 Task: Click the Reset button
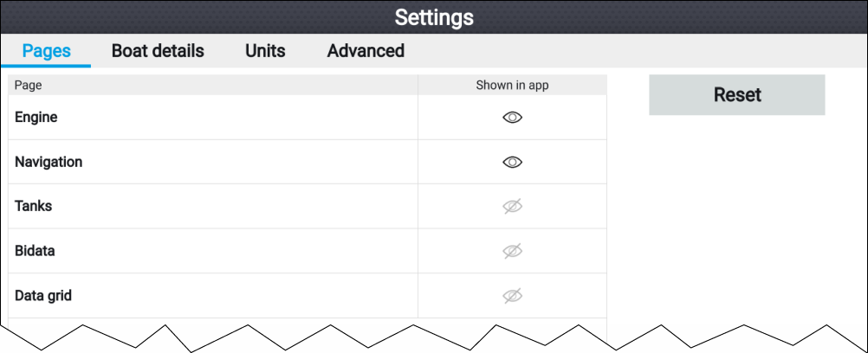click(737, 94)
